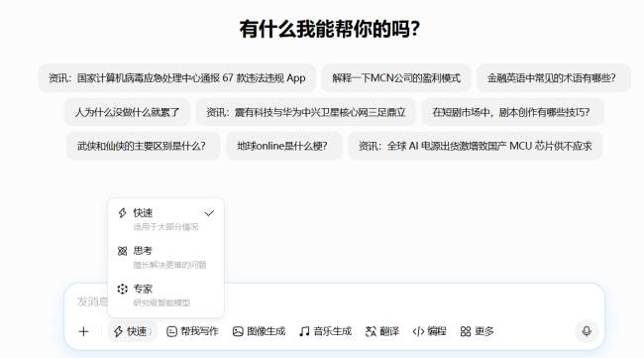The image size is (644, 358).
Task: Click subtitle 适用于大部分情况
Action: 165,227
